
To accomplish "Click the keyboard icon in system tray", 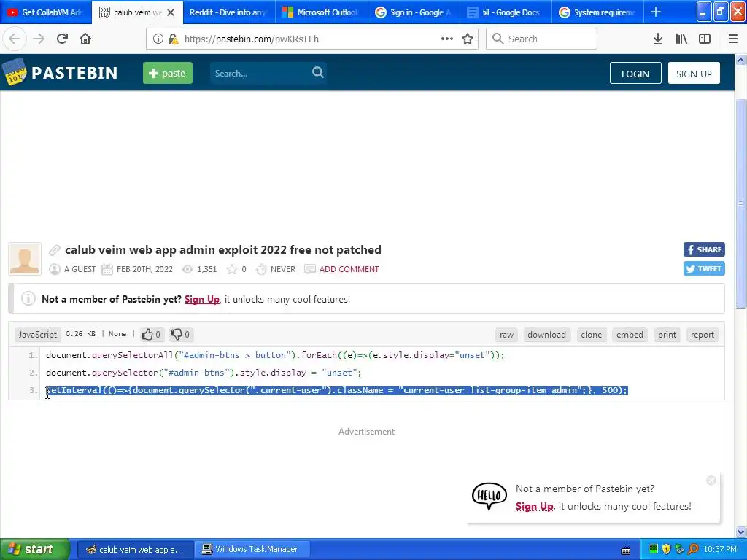I will (626, 550).
